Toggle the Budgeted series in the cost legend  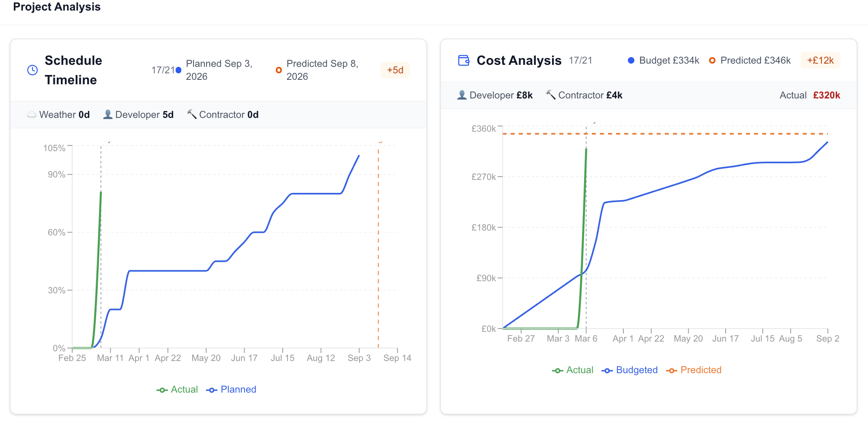tap(629, 370)
